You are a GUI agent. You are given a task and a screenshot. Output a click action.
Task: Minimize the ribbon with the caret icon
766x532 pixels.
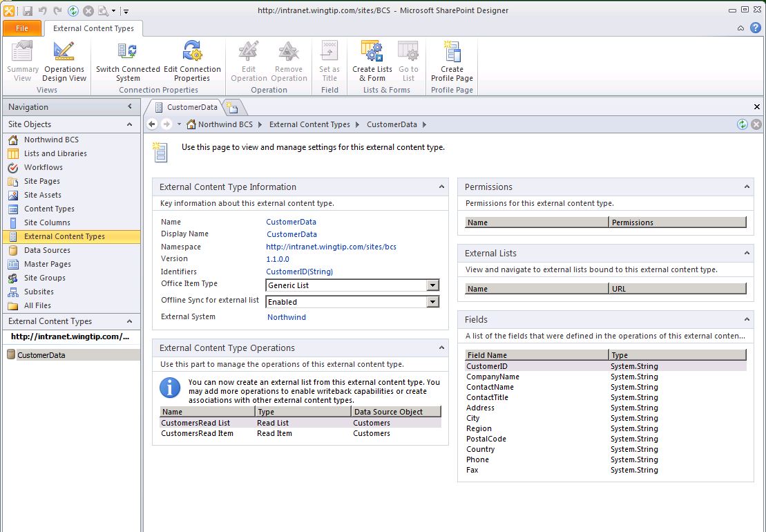[x=740, y=28]
